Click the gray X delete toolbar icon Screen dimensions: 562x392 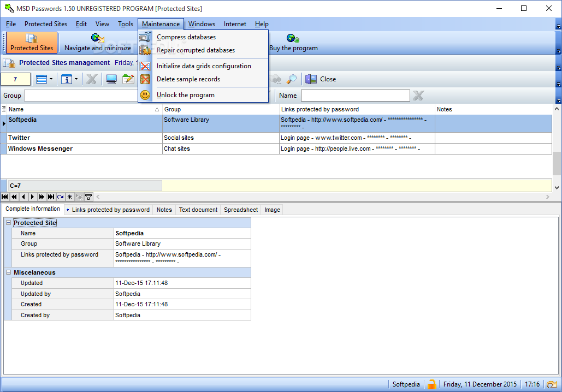[92, 79]
